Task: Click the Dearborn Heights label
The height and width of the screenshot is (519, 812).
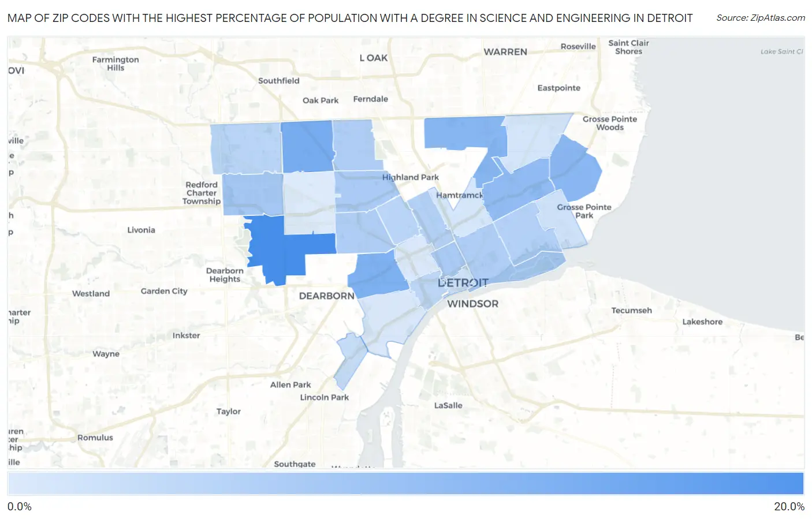Action: point(225,275)
